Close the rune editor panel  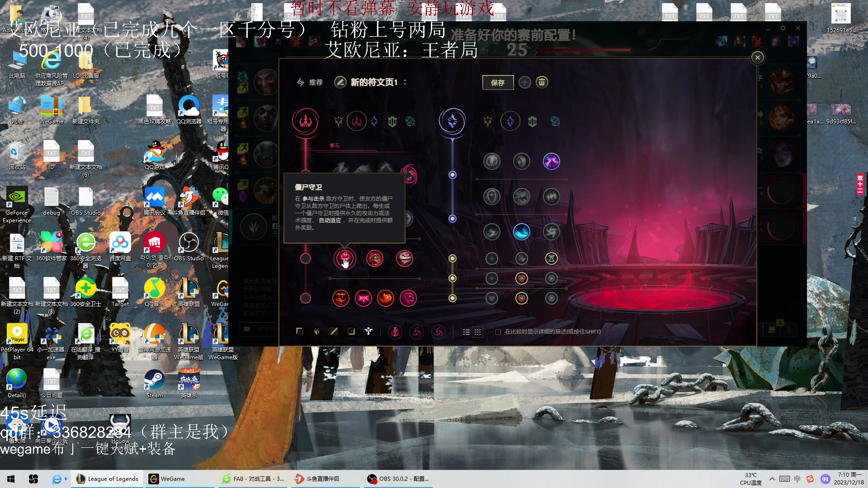tap(758, 57)
